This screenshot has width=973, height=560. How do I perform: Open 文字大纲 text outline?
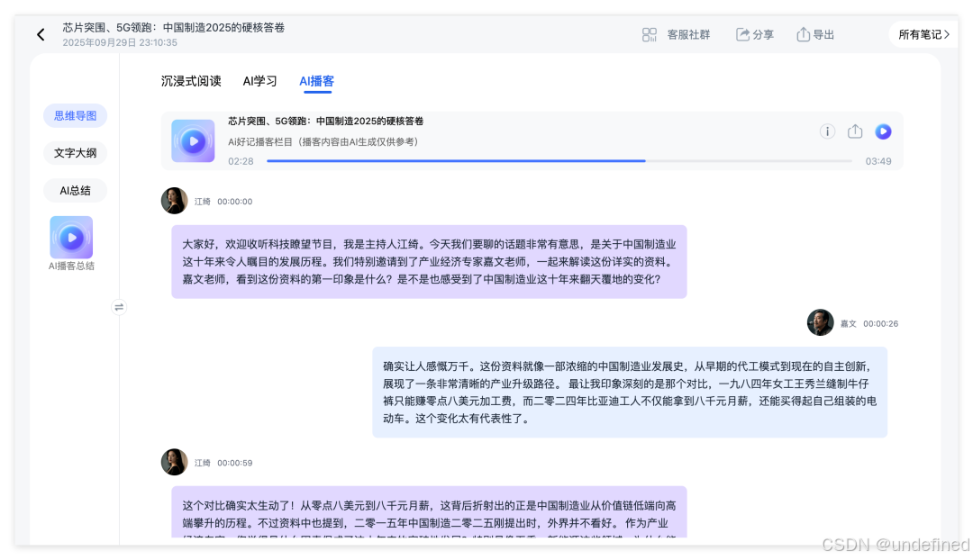(x=75, y=153)
